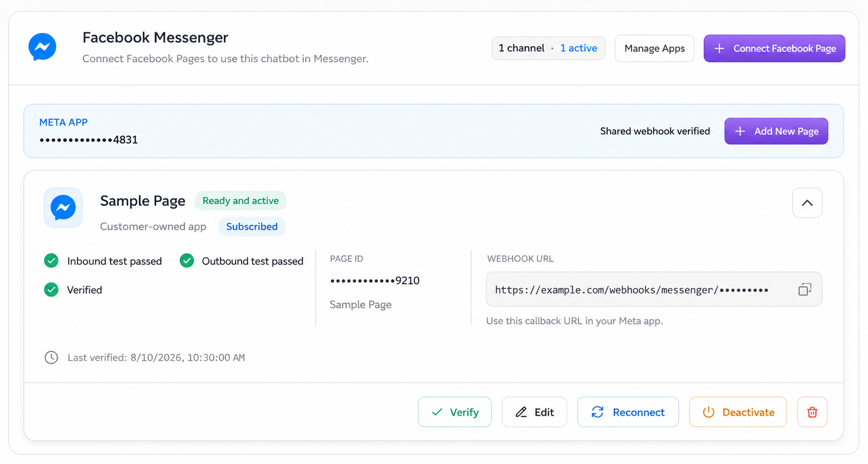Image resolution: width=868 pixels, height=464 pixels.
Task: Click the clock icon by Last verified
Action: 51,358
